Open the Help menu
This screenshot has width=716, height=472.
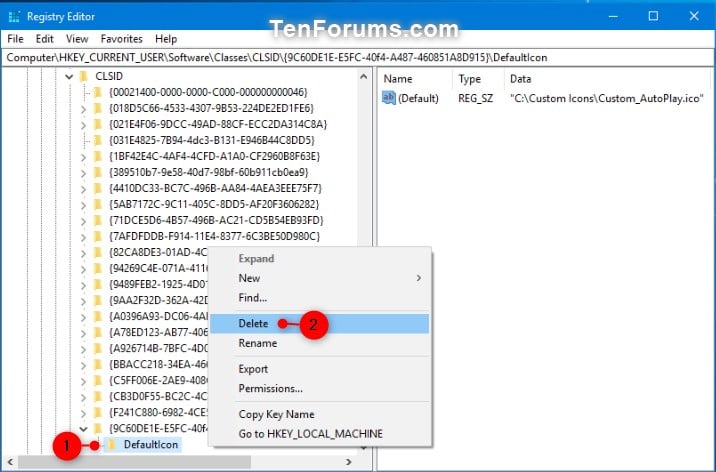coord(166,39)
